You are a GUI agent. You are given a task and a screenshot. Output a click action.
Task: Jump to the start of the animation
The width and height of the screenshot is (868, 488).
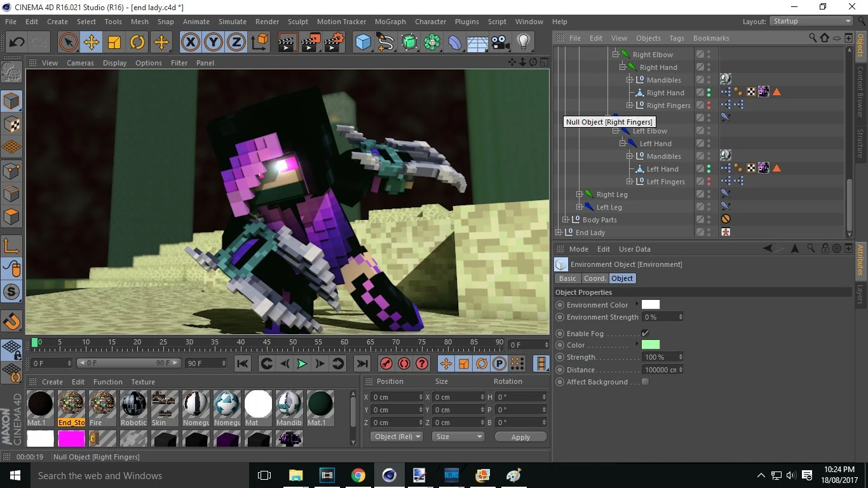point(243,363)
